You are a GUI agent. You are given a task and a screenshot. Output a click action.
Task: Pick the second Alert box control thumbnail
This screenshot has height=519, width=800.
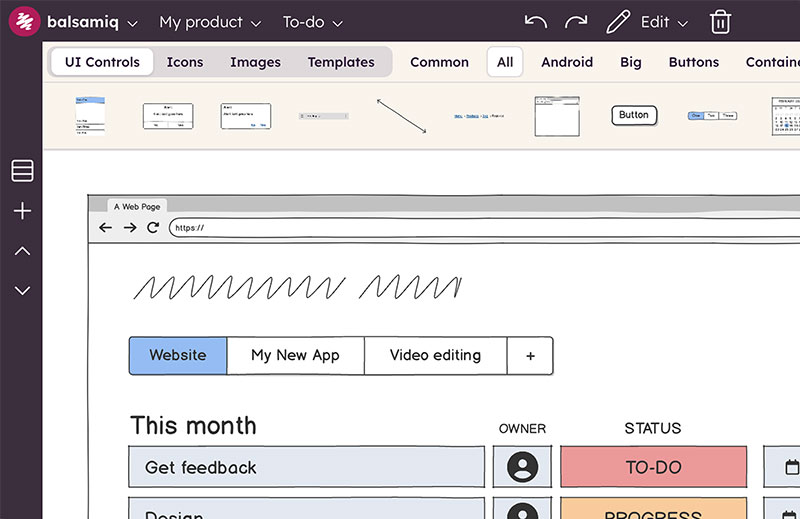click(x=245, y=116)
